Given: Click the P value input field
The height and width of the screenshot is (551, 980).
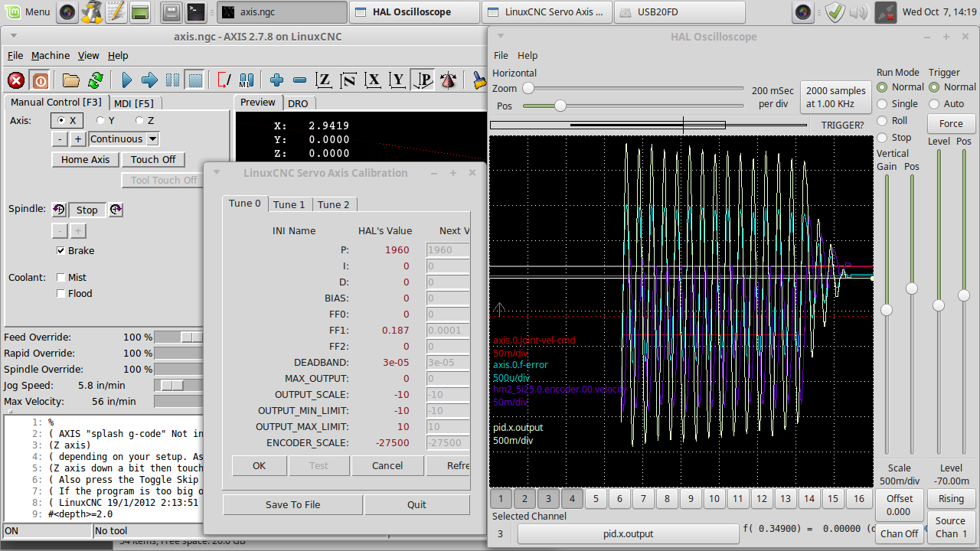Looking at the screenshot, I should pos(448,249).
